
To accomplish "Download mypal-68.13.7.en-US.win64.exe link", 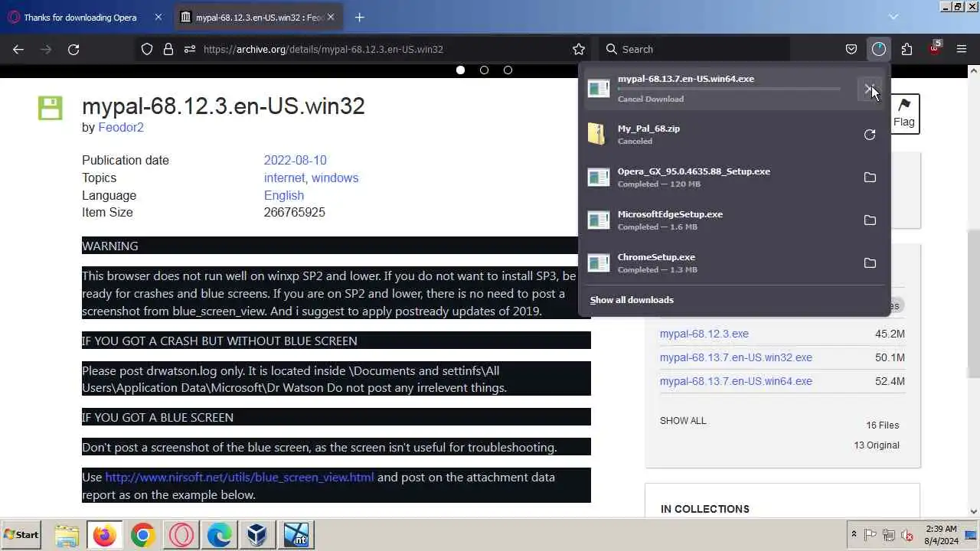I will pyautogui.click(x=736, y=381).
